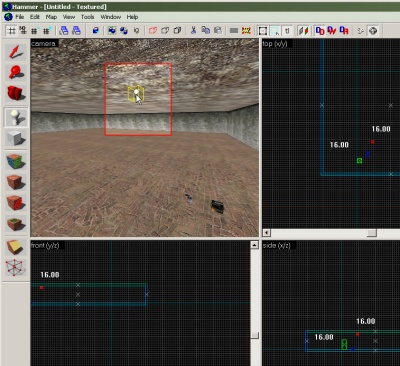This screenshot has height=366, width=400.
Task: Click the dark weapon item on floor
Action: pos(217,206)
